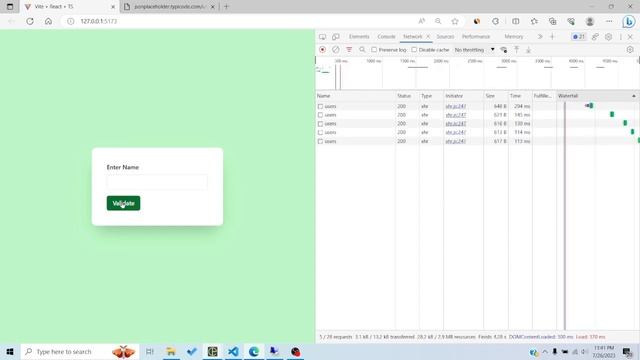Open a new browser tab
The image size is (640, 360).
[x=226, y=7]
